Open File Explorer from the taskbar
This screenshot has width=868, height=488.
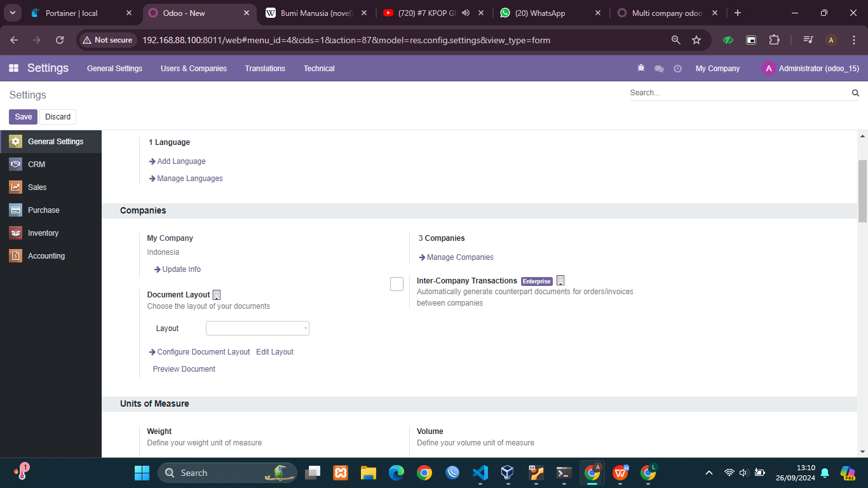368,473
